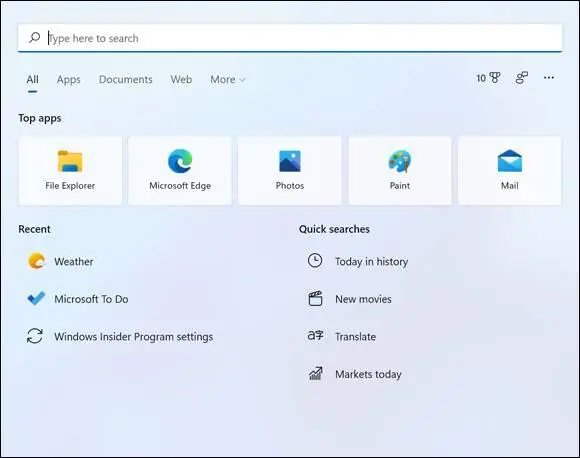Image resolution: width=580 pixels, height=458 pixels.
Task: Open the Photos app icon
Action: 290,161
